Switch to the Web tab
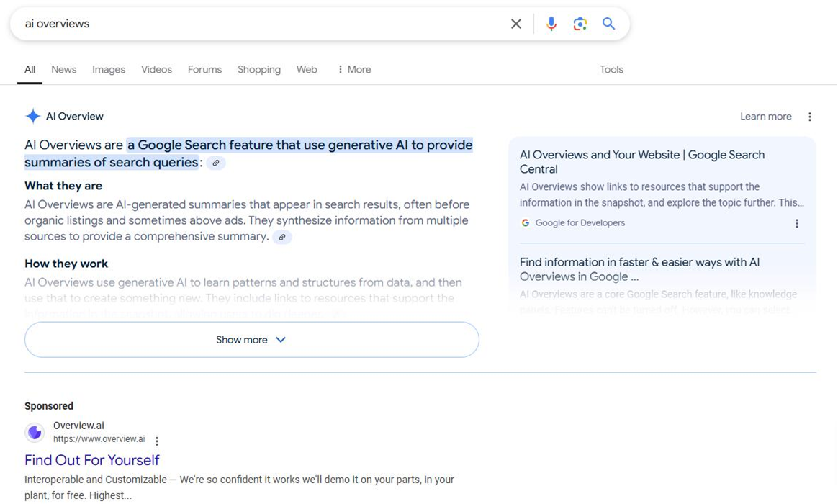Screen dimensions: 838x504 tap(307, 70)
